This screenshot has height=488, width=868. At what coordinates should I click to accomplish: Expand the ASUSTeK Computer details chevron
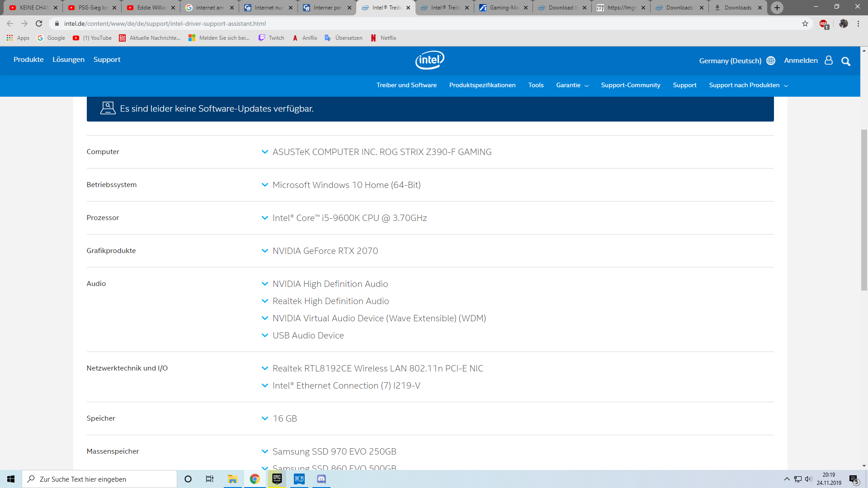tap(265, 152)
